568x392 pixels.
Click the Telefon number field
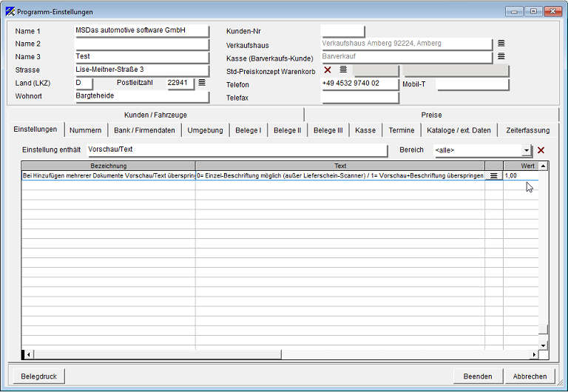point(359,84)
